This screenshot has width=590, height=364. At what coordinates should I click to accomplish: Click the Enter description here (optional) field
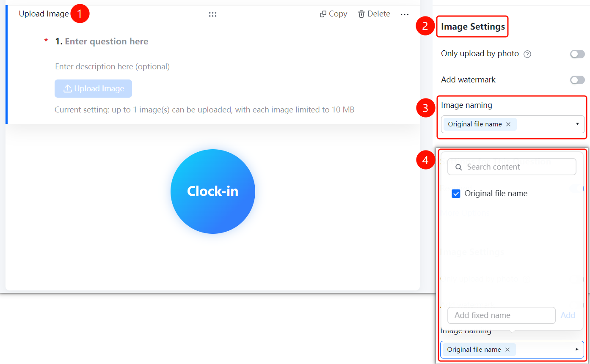pyautogui.click(x=112, y=67)
